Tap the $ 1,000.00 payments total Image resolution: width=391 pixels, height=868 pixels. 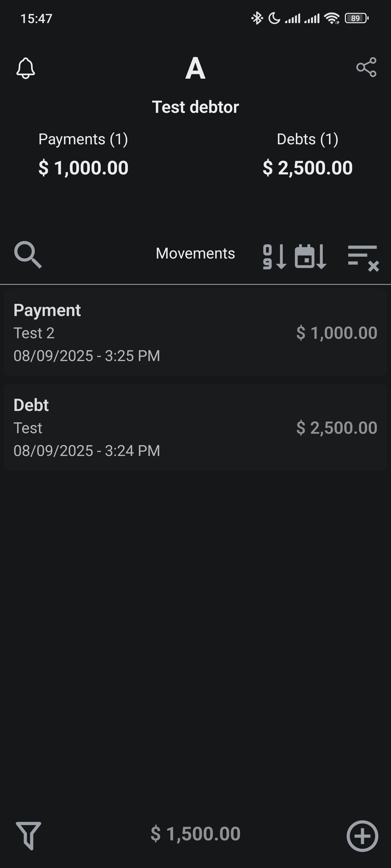pyautogui.click(x=83, y=168)
